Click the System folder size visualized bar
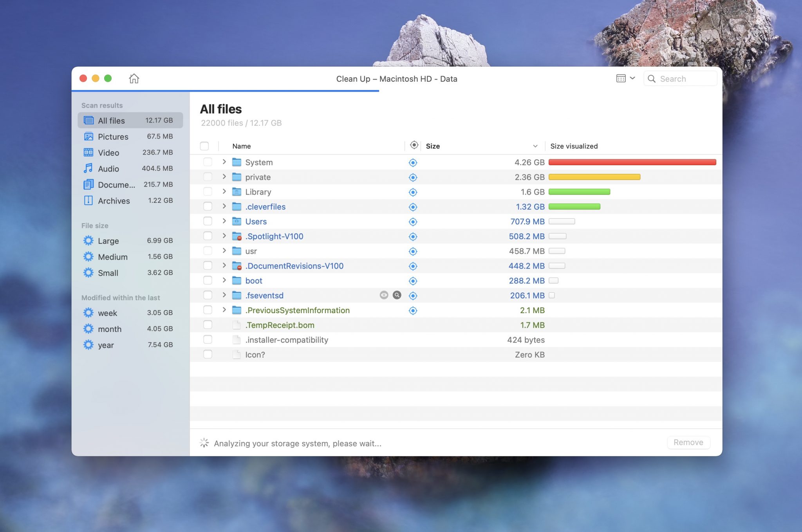The width and height of the screenshot is (802, 532). click(x=631, y=162)
